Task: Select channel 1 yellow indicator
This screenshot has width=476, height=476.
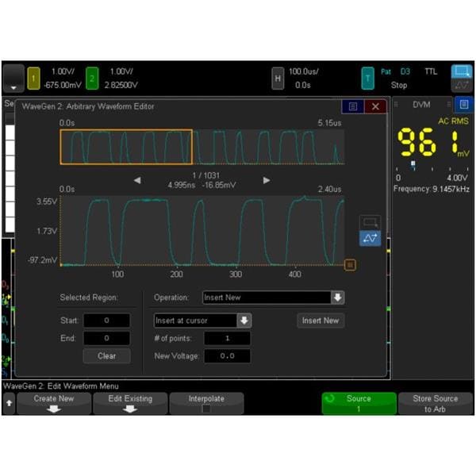Action: click(x=33, y=79)
